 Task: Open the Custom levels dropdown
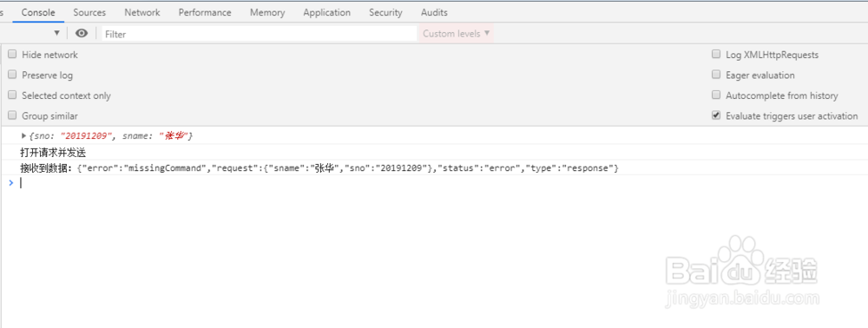point(457,34)
